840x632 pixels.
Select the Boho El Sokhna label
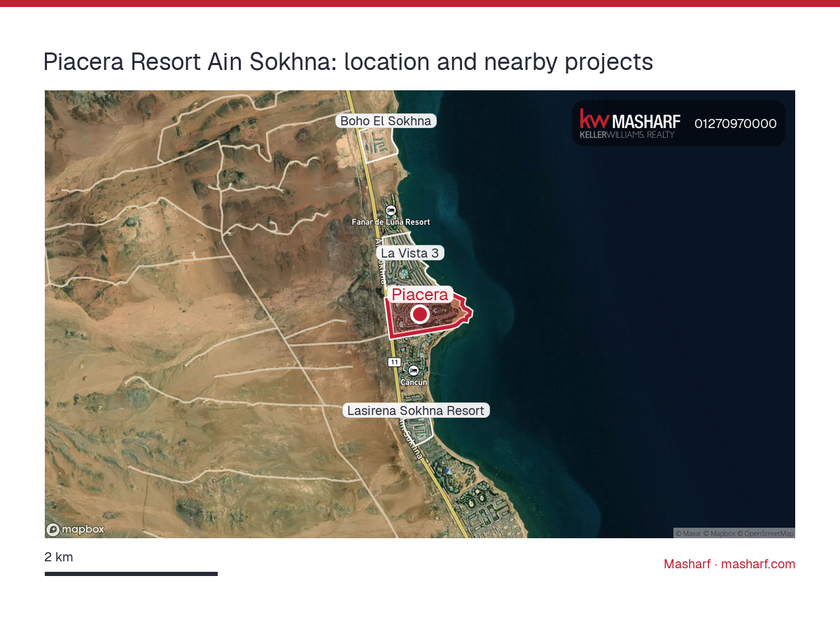[x=386, y=121]
